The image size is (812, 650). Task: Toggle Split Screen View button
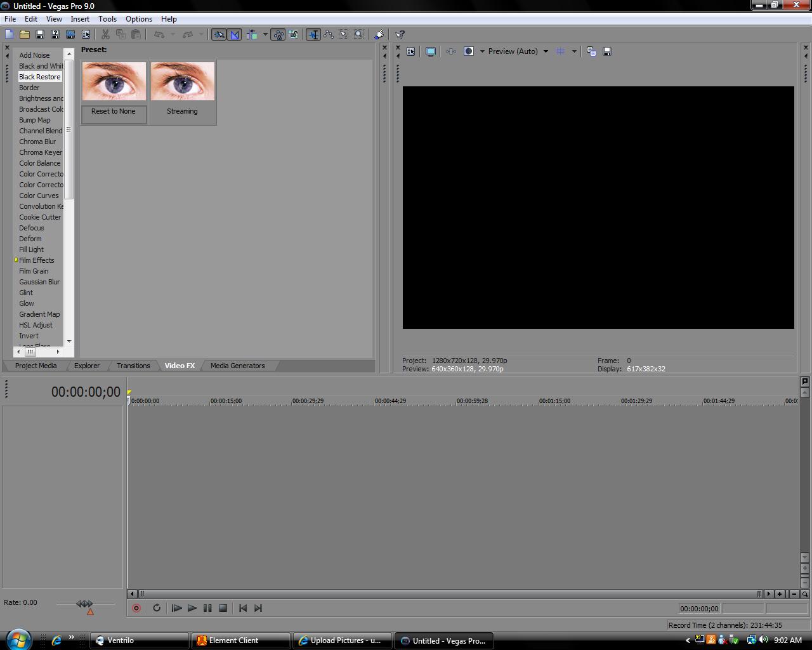(469, 51)
